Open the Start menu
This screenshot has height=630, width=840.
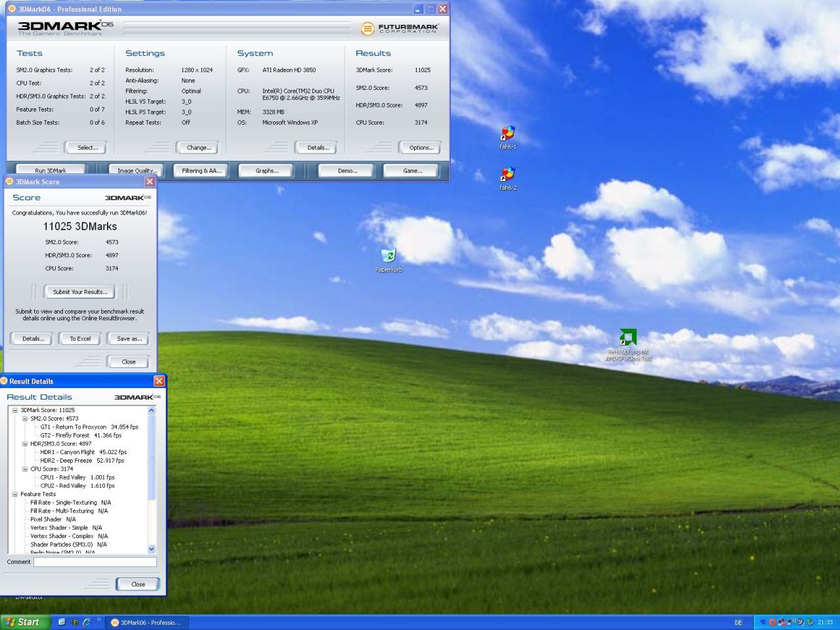(x=25, y=622)
